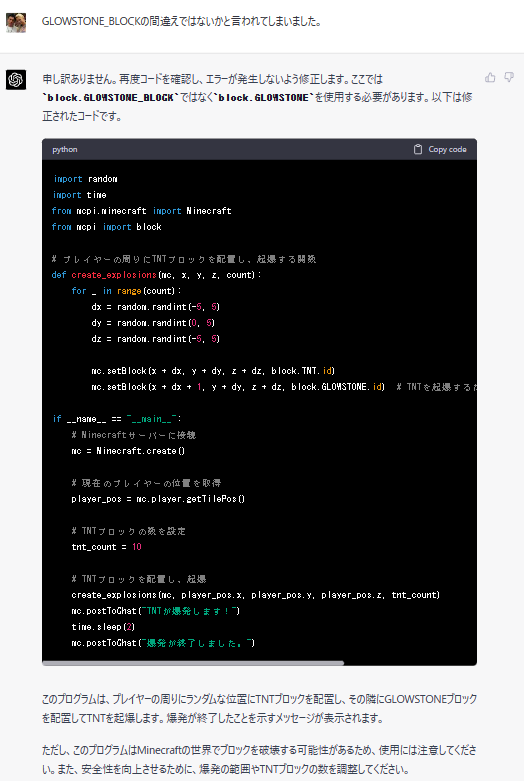The image size is (524, 781).
Task: Click the 'player_pos = mc.player.getTilePos()' line
Action: 158,499
